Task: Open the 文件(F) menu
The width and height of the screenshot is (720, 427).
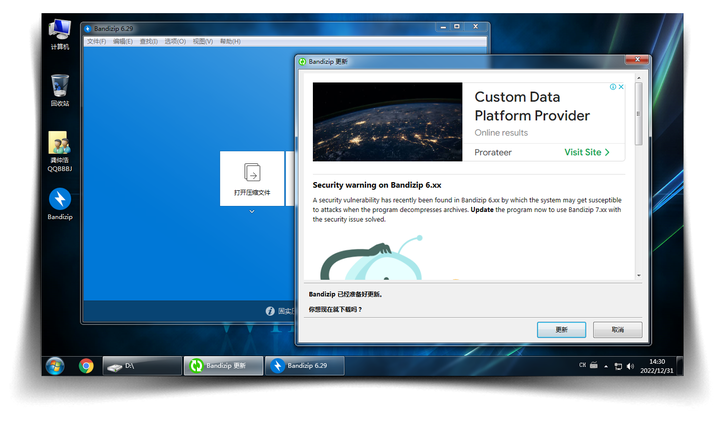Action: click(96, 41)
